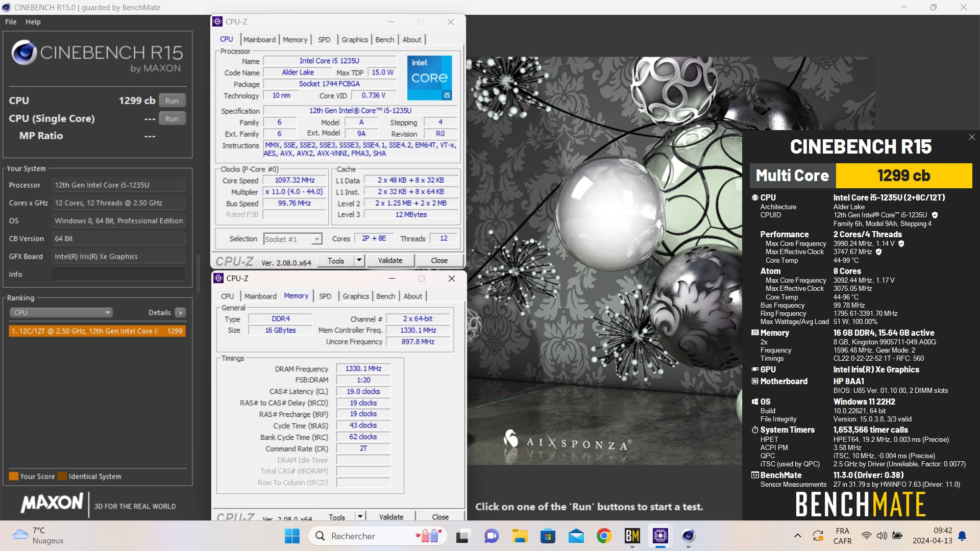
Task: Run the CPU multi-core benchmark
Action: click(x=172, y=101)
